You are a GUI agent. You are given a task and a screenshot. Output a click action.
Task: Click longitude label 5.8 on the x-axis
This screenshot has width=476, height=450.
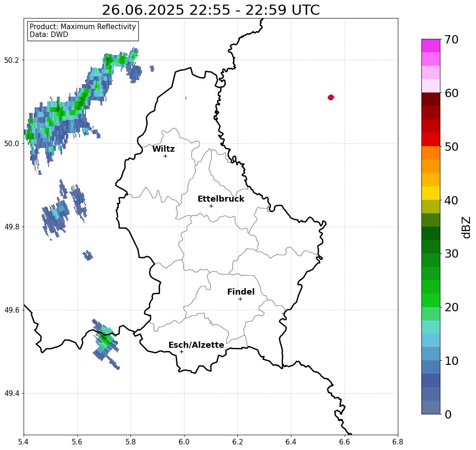click(130, 442)
